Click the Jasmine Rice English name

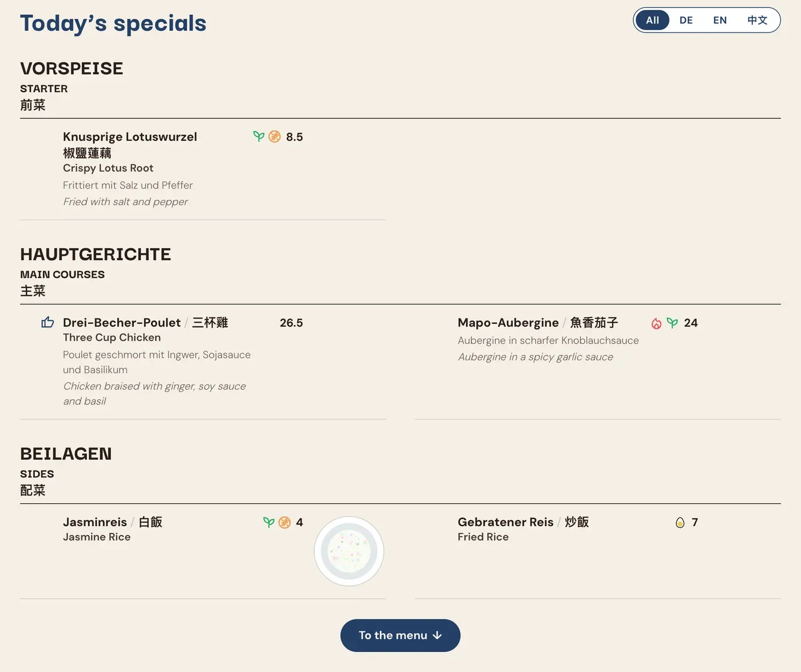pyautogui.click(x=97, y=537)
